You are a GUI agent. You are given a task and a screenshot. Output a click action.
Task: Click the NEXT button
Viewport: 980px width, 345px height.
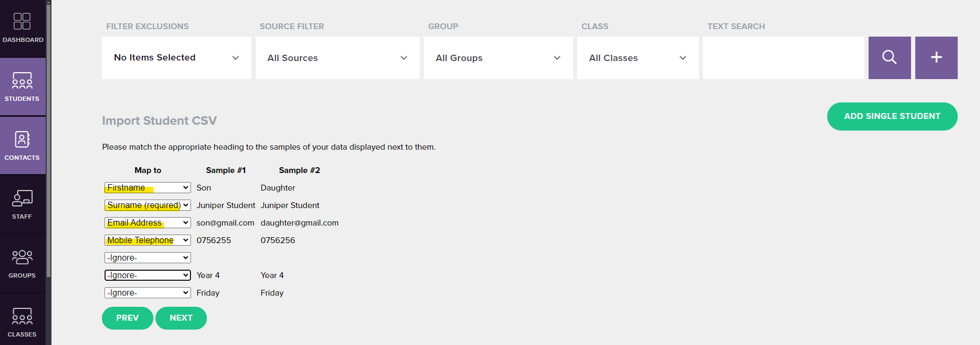click(x=181, y=318)
